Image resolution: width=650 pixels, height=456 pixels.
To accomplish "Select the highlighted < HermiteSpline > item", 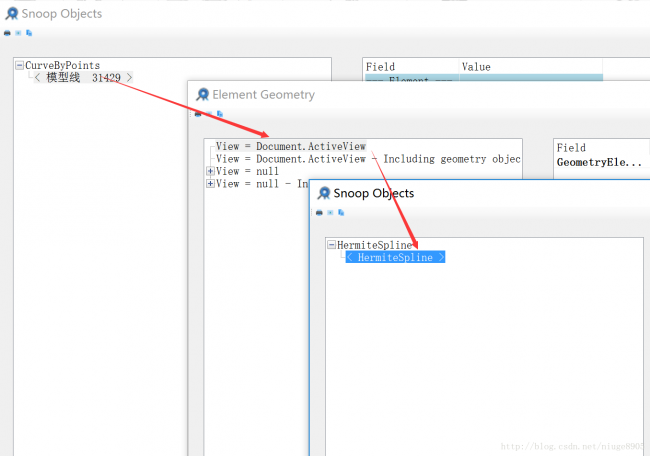I will 395,258.
